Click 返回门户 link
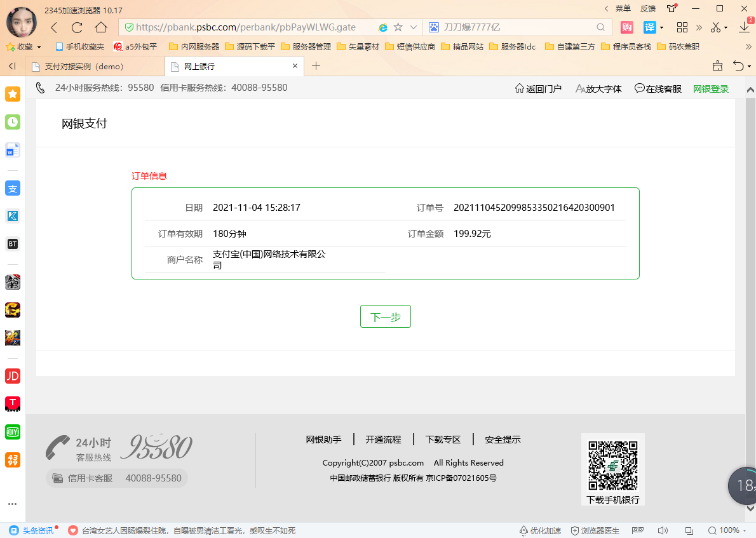Image resolution: width=756 pixels, height=538 pixels. point(538,89)
